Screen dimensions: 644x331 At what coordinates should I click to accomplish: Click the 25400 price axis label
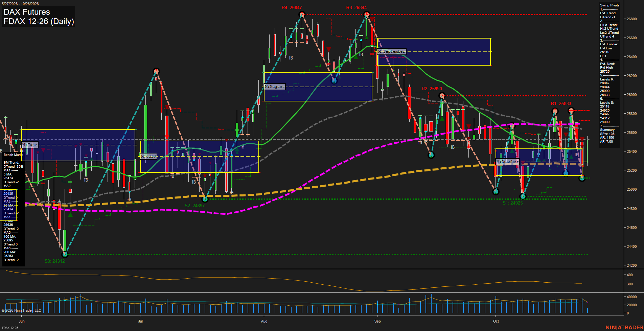pos(632,151)
